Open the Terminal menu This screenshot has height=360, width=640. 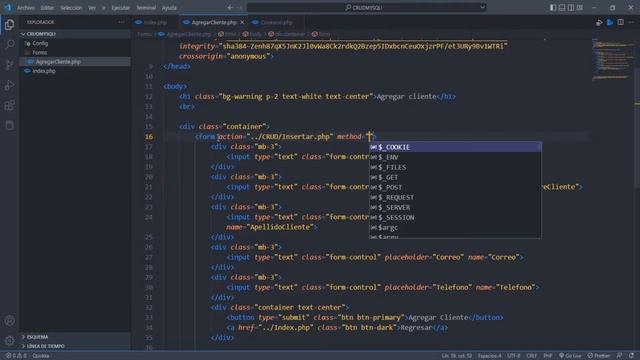pyautogui.click(x=146, y=8)
